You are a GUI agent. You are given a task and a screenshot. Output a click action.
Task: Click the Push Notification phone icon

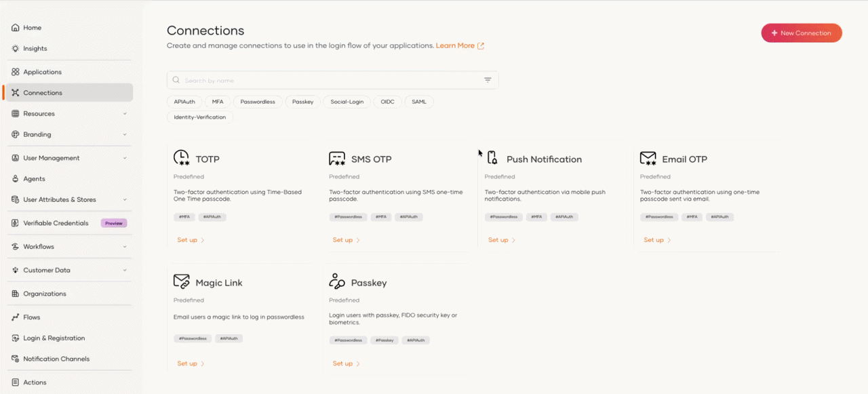492,158
